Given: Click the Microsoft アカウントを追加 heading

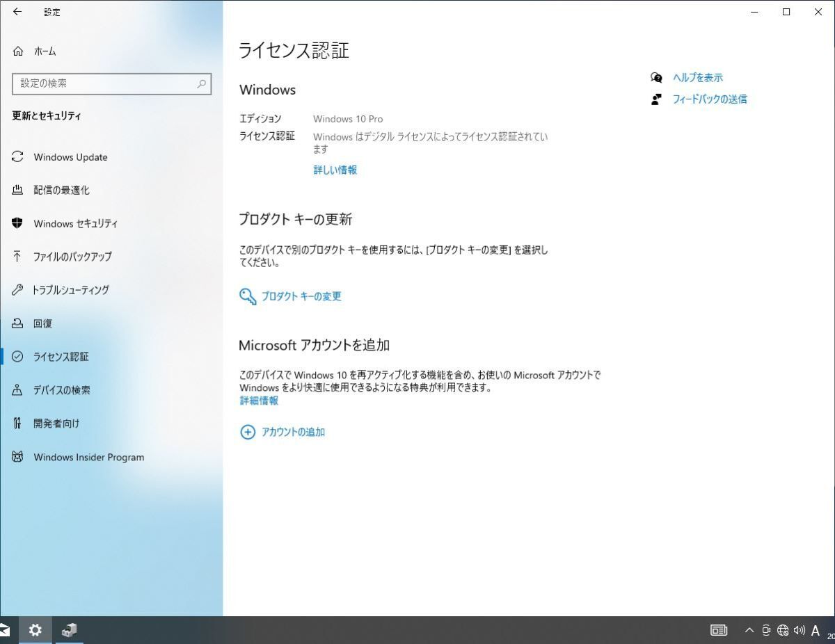Looking at the screenshot, I should click(314, 345).
